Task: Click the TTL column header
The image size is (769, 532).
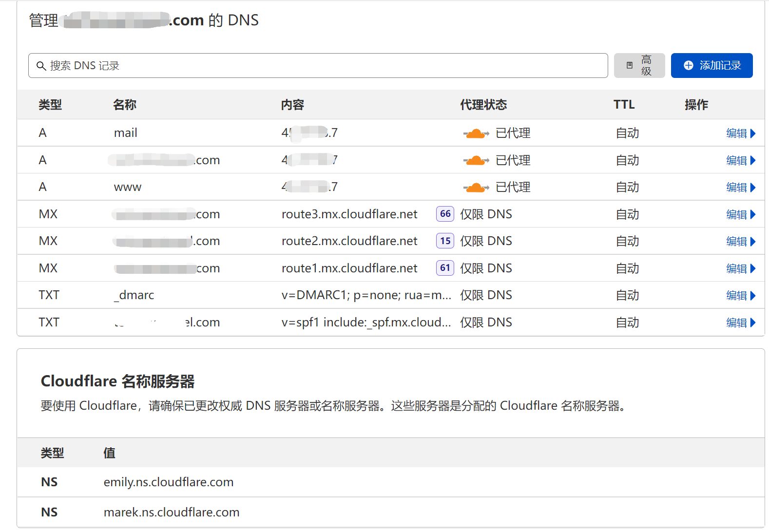Action: 624,105
